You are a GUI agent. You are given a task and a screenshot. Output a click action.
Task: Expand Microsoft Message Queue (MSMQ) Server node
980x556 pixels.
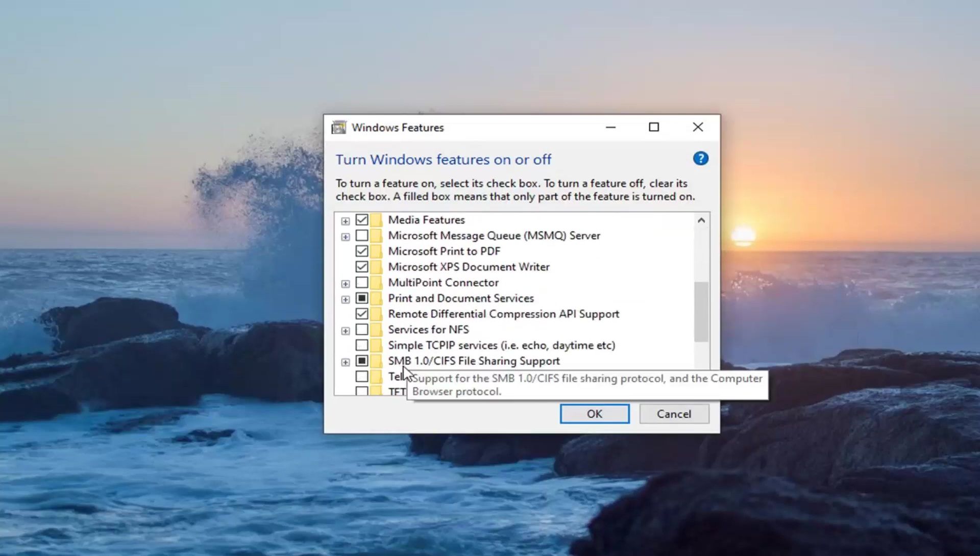coord(346,237)
